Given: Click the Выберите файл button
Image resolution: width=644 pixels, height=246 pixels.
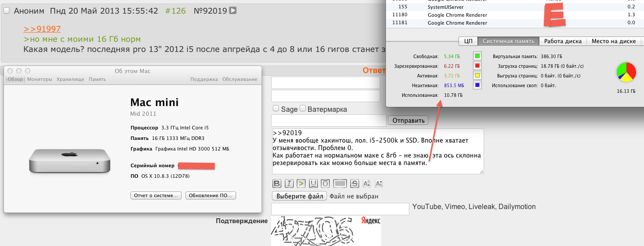Looking at the screenshot, I should [x=299, y=196].
